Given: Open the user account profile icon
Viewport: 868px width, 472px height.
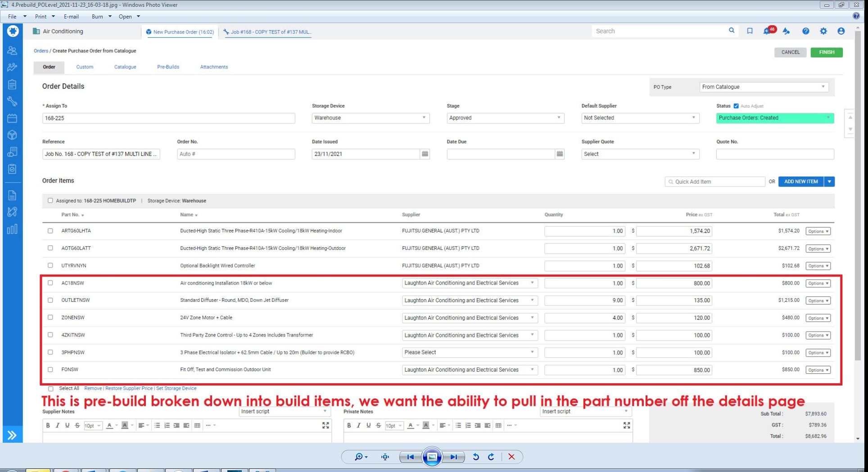Looking at the screenshot, I should click(x=841, y=31).
